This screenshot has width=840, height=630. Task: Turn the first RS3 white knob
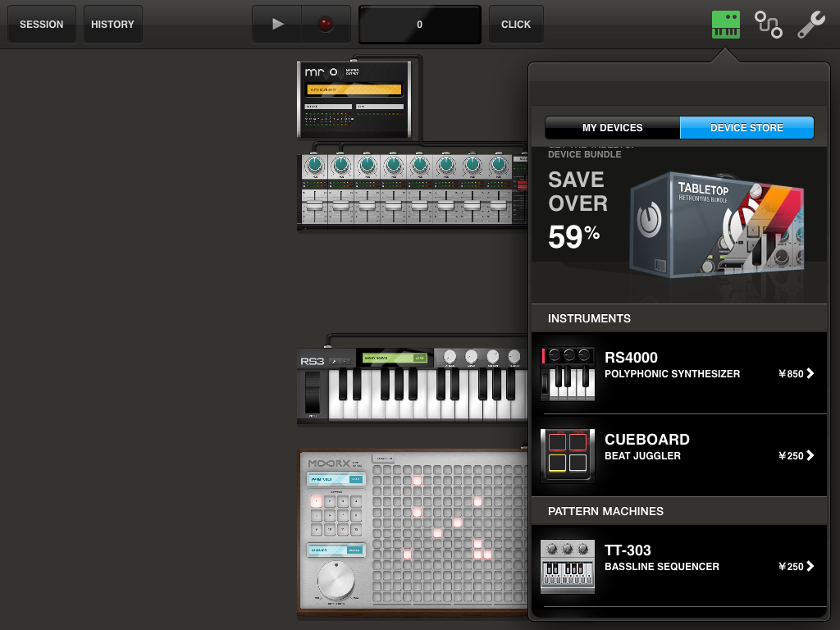[x=450, y=356]
